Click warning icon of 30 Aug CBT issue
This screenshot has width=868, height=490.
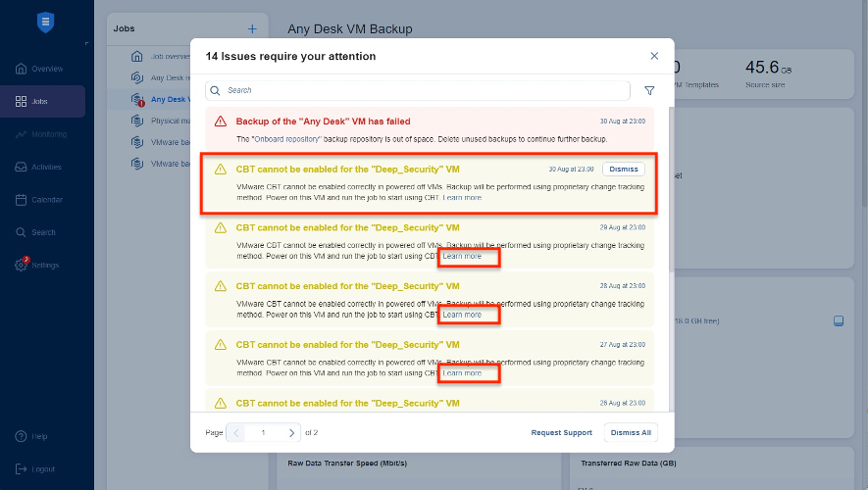click(x=221, y=170)
